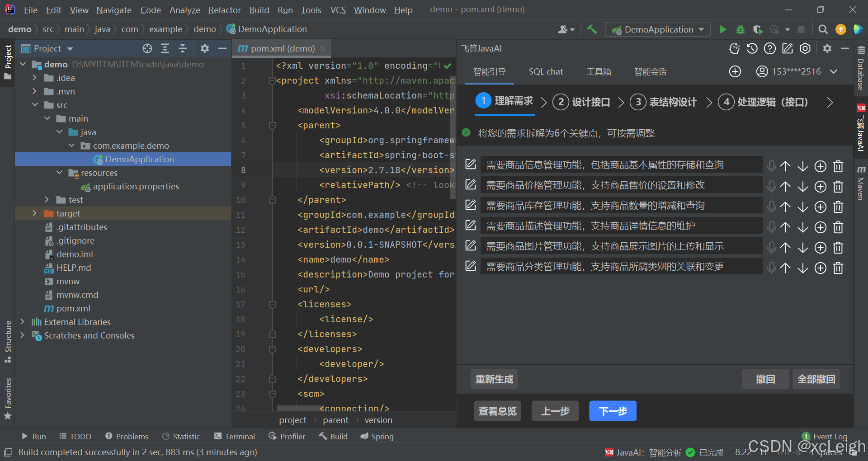
Task: Switch to SQL chat tab
Action: 546,71
